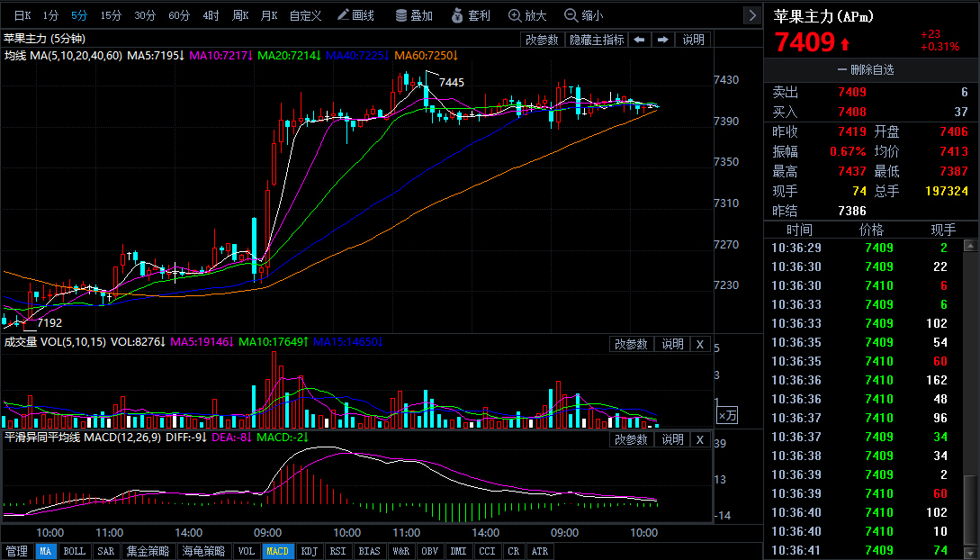Open the 自定义 custom period option
Screen dimensions: 980x560
pyautogui.click(x=305, y=15)
